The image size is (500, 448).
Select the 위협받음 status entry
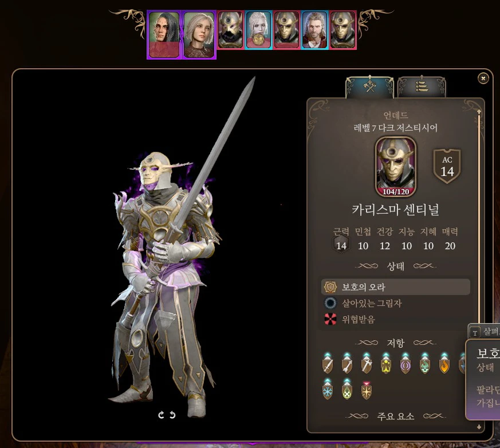395,319
